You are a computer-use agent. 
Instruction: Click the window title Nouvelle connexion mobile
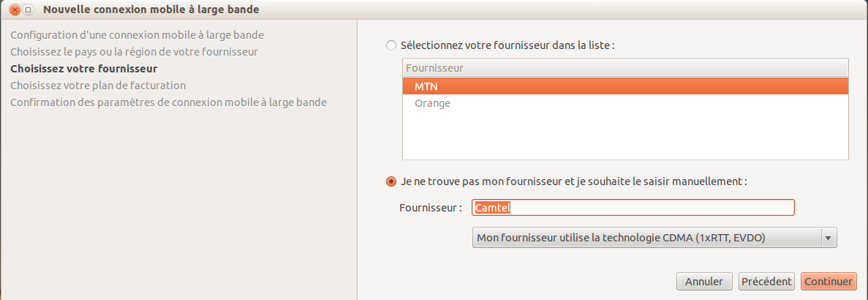pyautogui.click(x=151, y=10)
